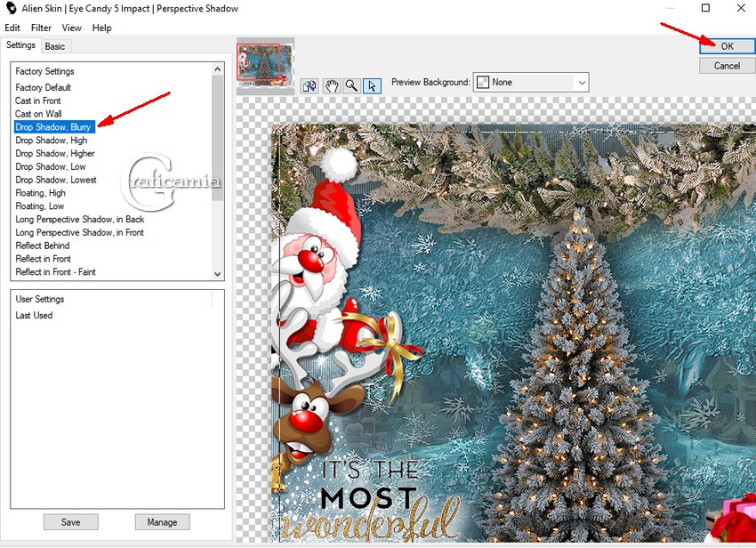Screen dimensions: 756x548
Task: Select Long Perspective Shadow, in Front preset
Action: click(x=79, y=232)
